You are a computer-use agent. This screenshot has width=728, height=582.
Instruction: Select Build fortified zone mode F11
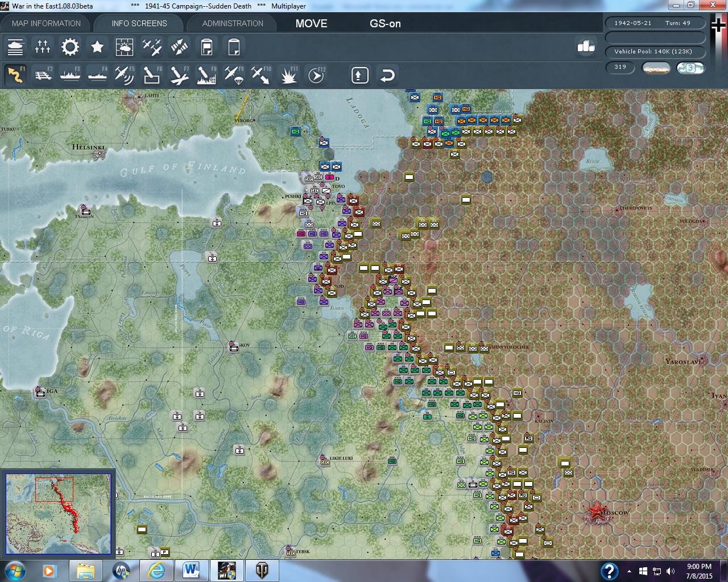[x=289, y=75]
